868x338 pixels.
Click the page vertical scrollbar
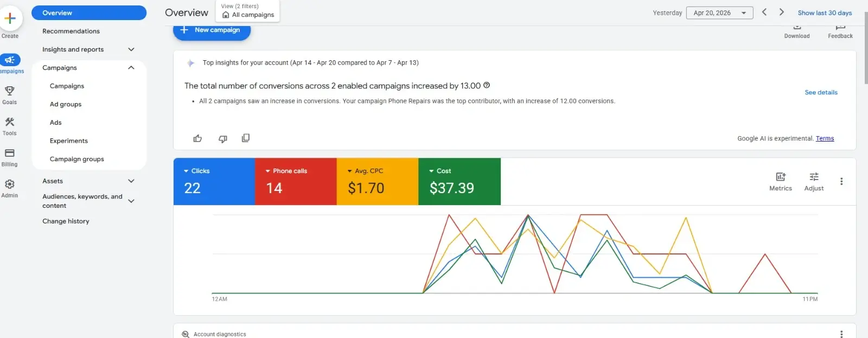pyautogui.click(x=865, y=48)
